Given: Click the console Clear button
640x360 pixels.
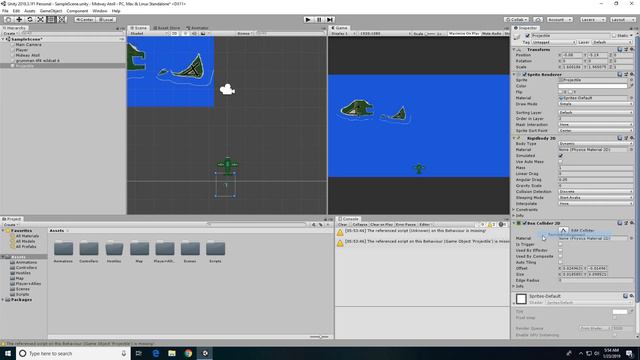Looking at the screenshot, I should pyautogui.click(x=342, y=225).
